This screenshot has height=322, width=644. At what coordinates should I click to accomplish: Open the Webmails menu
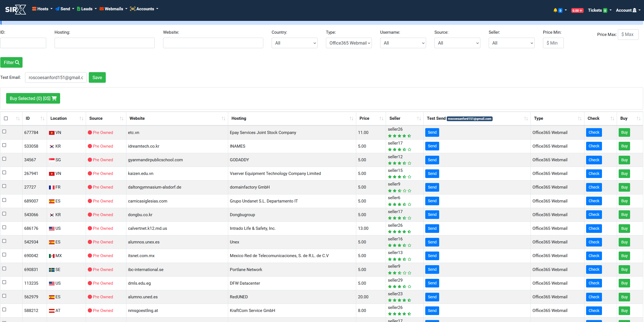pyautogui.click(x=114, y=9)
